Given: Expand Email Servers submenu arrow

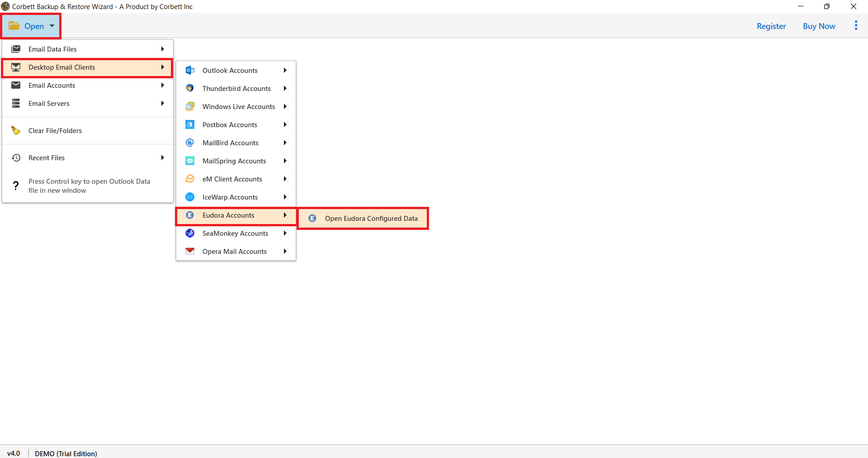Looking at the screenshot, I should pyautogui.click(x=162, y=103).
